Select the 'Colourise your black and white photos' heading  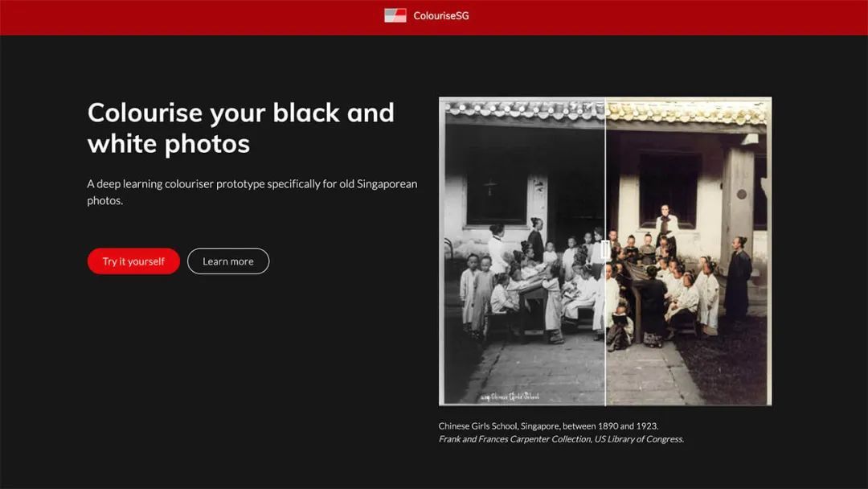240,127
